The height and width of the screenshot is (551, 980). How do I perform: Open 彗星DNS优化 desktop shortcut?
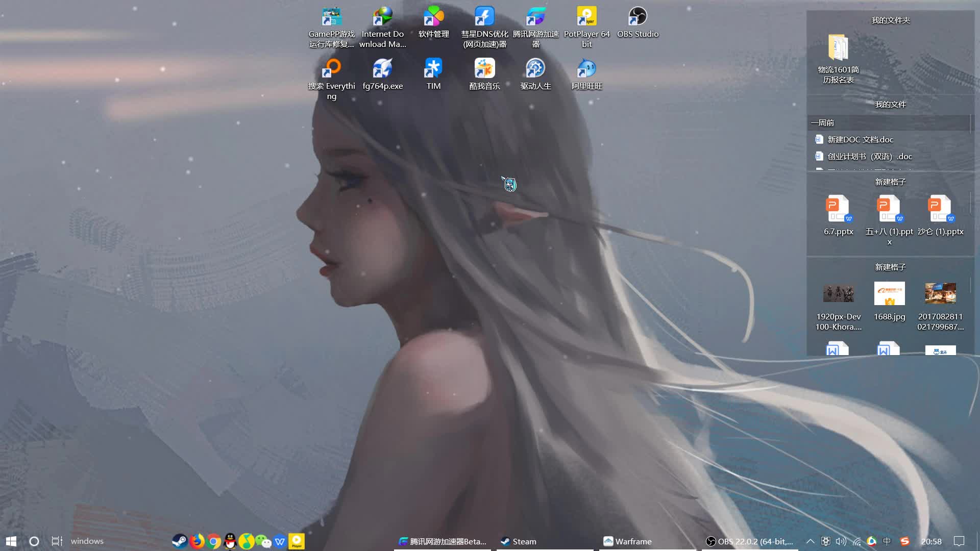(485, 28)
